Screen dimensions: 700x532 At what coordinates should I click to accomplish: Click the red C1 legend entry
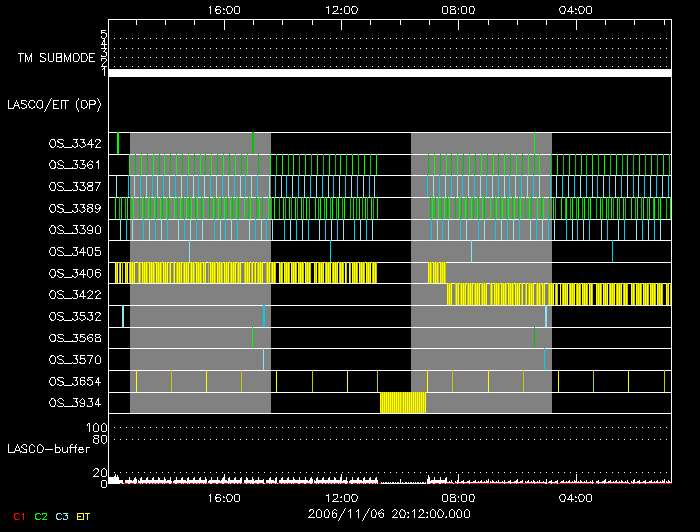coord(19,516)
